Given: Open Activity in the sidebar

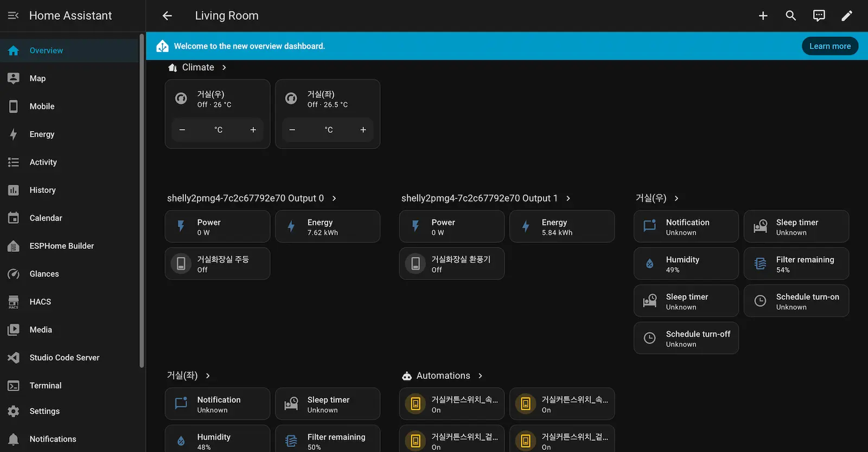Looking at the screenshot, I should point(69,162).
